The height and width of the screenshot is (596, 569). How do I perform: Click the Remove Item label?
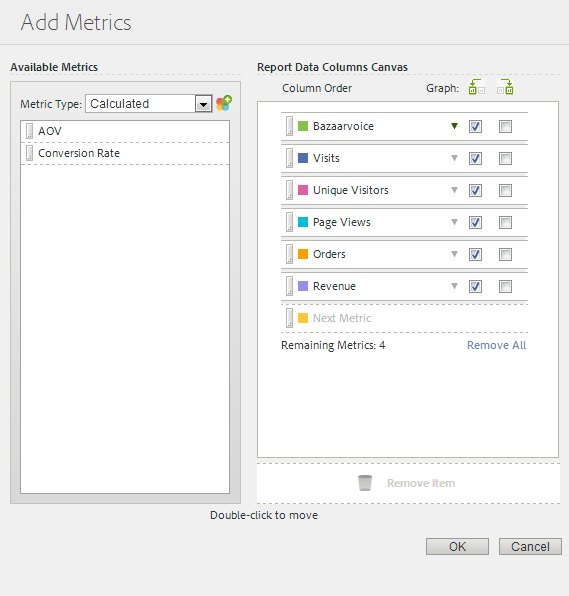point(421,483)
